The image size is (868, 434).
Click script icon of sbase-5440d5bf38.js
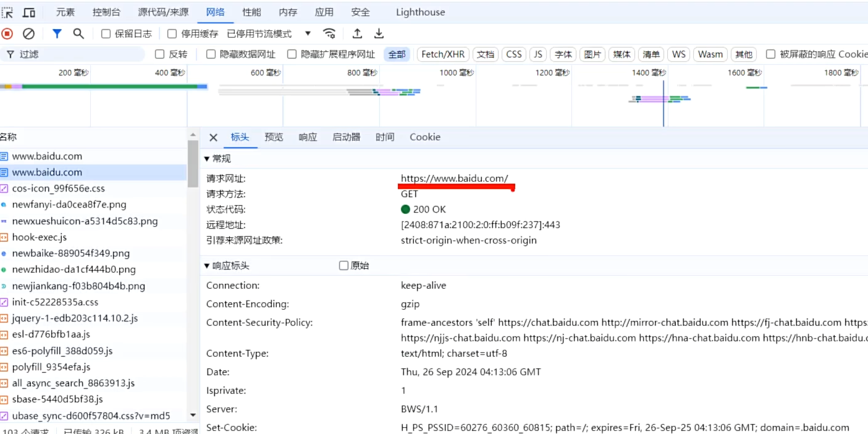point(4,399)
